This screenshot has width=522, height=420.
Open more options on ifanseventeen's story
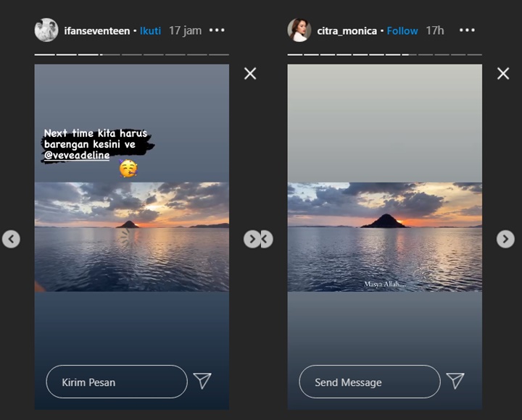point(217,30)
